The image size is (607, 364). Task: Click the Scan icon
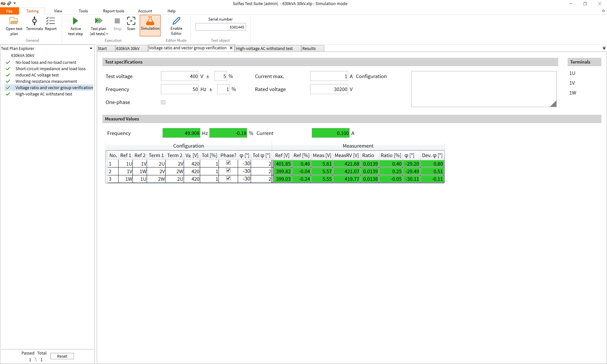[131, 21]
